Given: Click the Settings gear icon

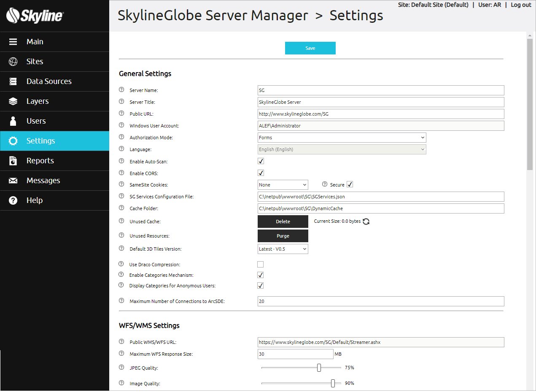Looking at the screenshot, I should [x=13, y=141].
